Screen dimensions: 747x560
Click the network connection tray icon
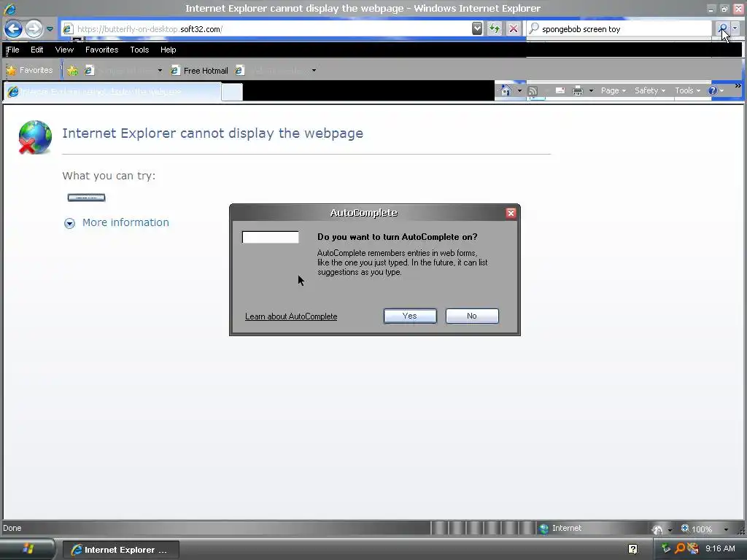coord(693,549)
